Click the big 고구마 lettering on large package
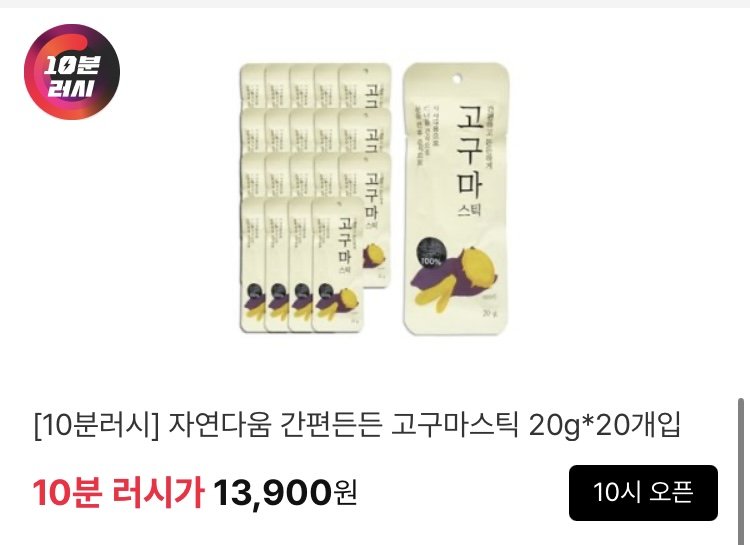This screenshot has height=545, width=750. (469, 151)
